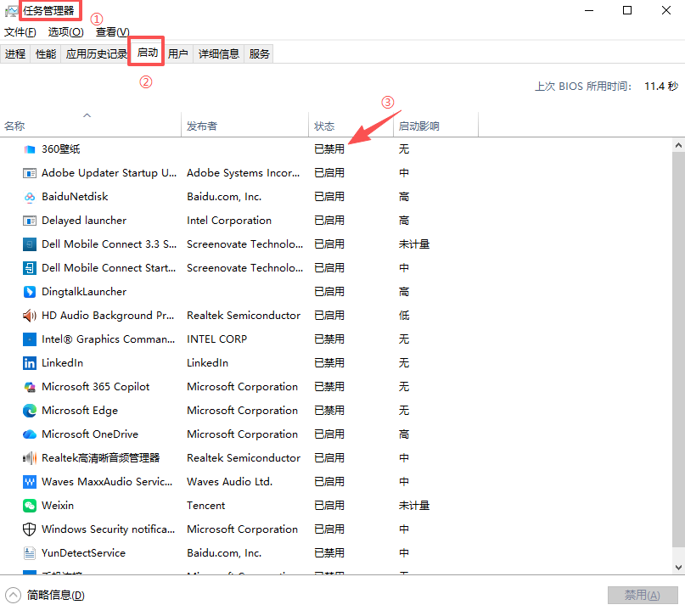Viewport: 685px width, 616px height.
Task: Open the 查看(V) menu
Action: [x=113, y=32]
